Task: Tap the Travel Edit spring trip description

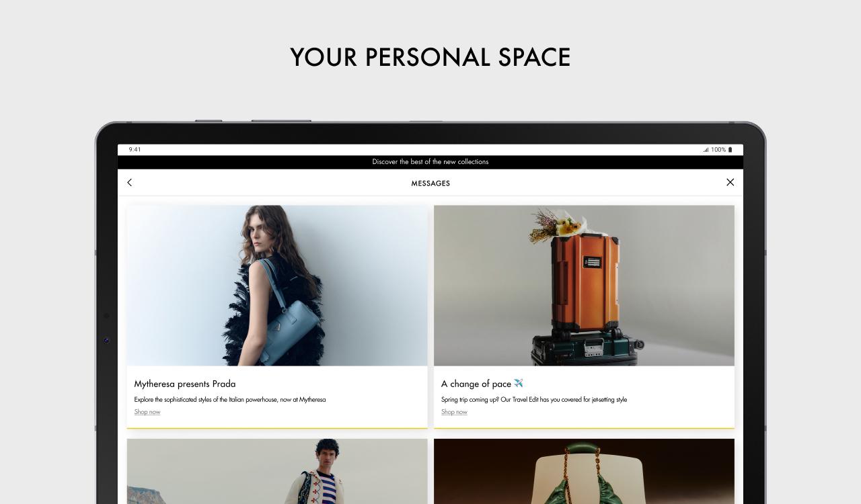Action: [x=534, y=400]
